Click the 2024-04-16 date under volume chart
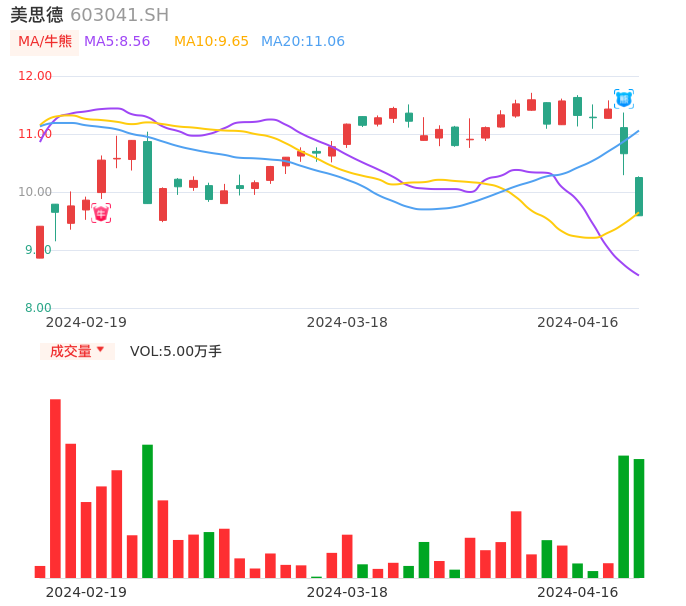Image resolution: width=686 pixels, height=606 pixels. point(578,592)
